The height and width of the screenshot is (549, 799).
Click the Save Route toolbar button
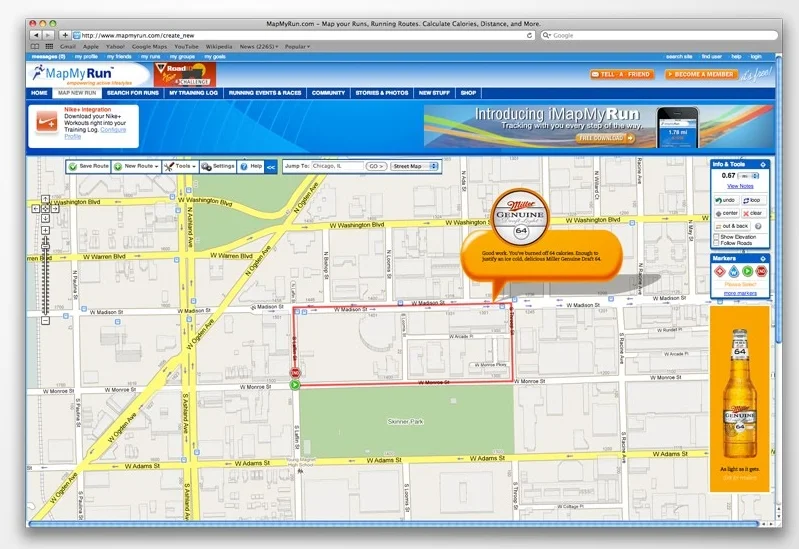tap(89, 166)
